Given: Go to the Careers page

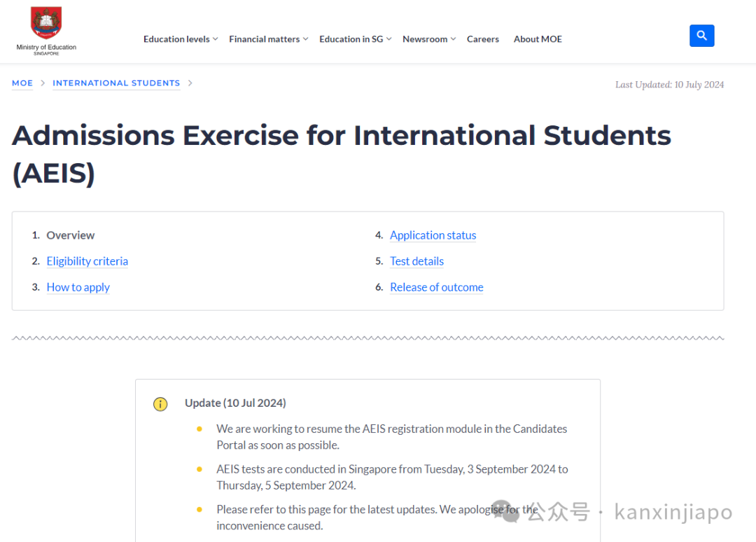Looking at the screenshot, I should coord(482,39).
